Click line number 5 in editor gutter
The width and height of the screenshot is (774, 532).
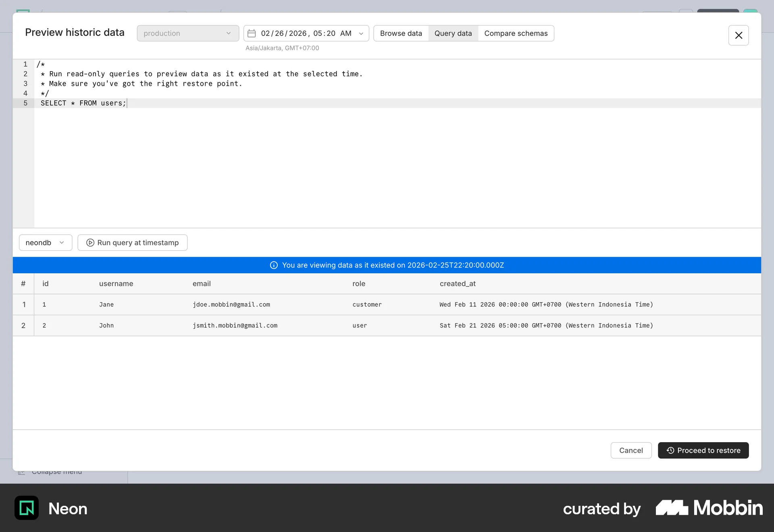(x=25, y=103)
